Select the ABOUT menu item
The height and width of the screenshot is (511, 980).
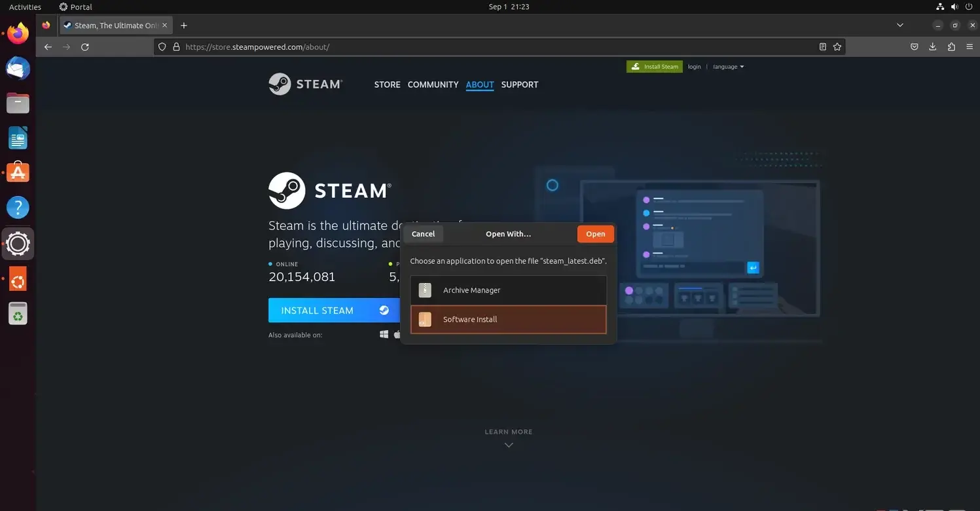[480, 85]
